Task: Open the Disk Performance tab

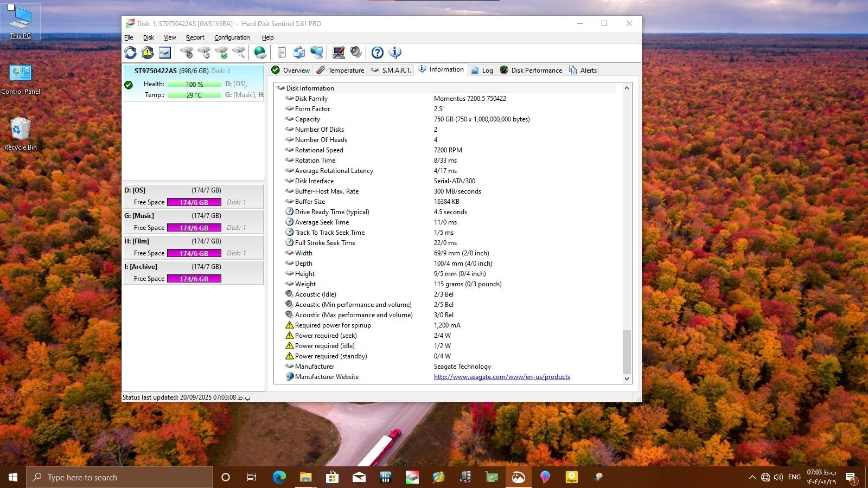Action: point(531,70)
